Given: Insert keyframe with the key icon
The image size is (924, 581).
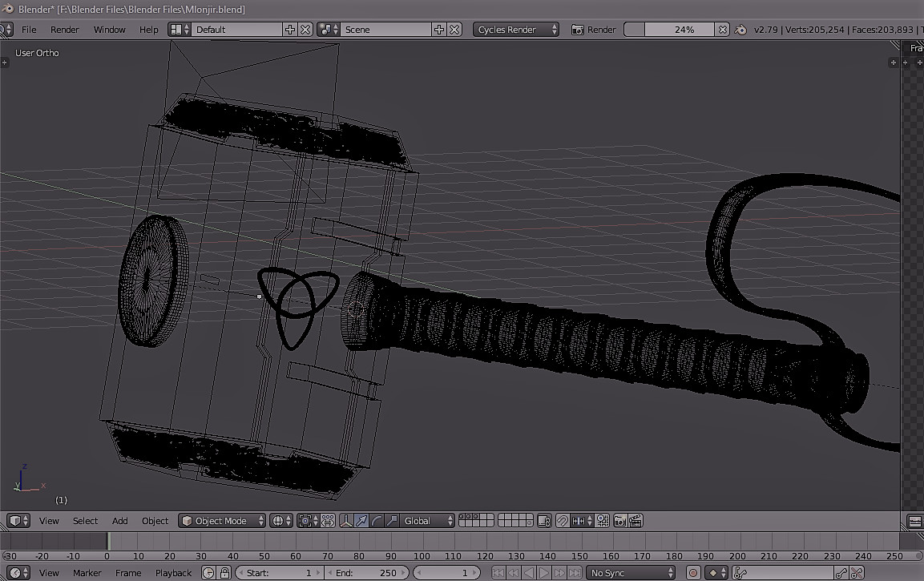Looking at the screenshot, I should pos(841,573).
